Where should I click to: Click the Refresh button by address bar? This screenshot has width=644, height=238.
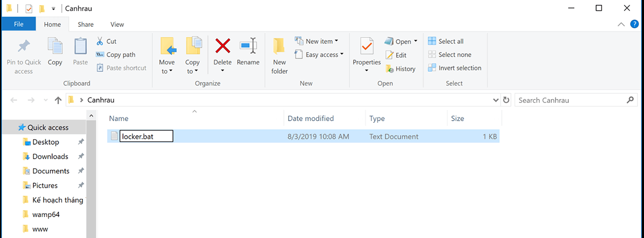click(506, 100)
